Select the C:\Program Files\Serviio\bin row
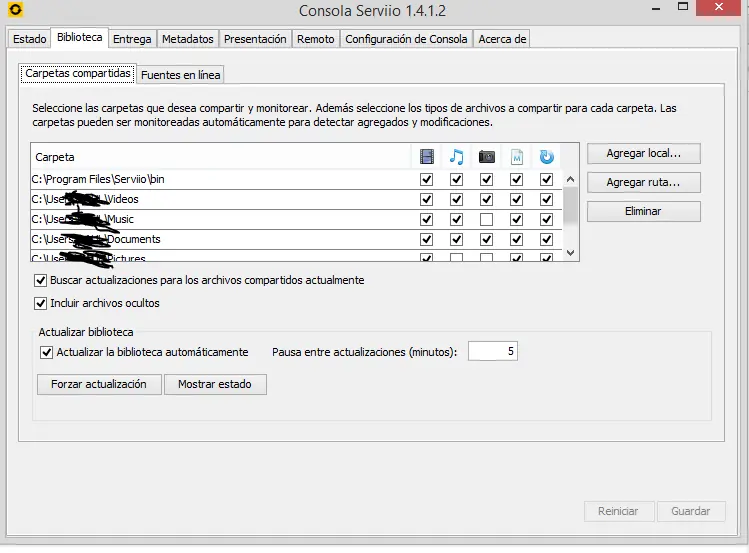This screenshot has height=553, width=749. [x=296, y=180]
